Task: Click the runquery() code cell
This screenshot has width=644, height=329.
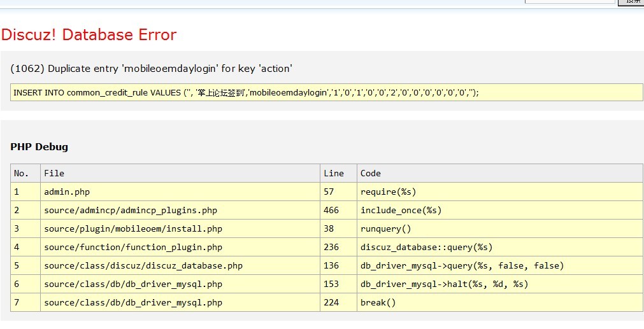Action: [x=500, y=228]
